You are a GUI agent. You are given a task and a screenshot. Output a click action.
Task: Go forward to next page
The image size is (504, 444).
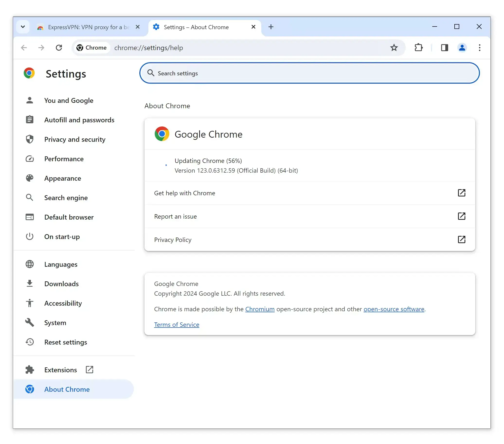(41, 48)
